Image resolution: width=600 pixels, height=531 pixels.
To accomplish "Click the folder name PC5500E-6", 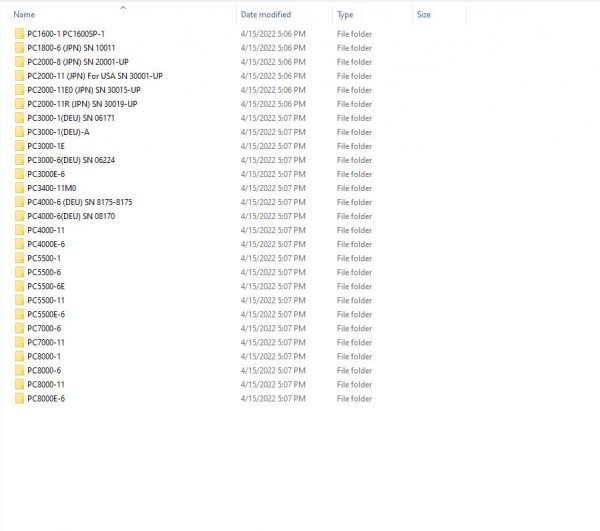I will 46,314.
